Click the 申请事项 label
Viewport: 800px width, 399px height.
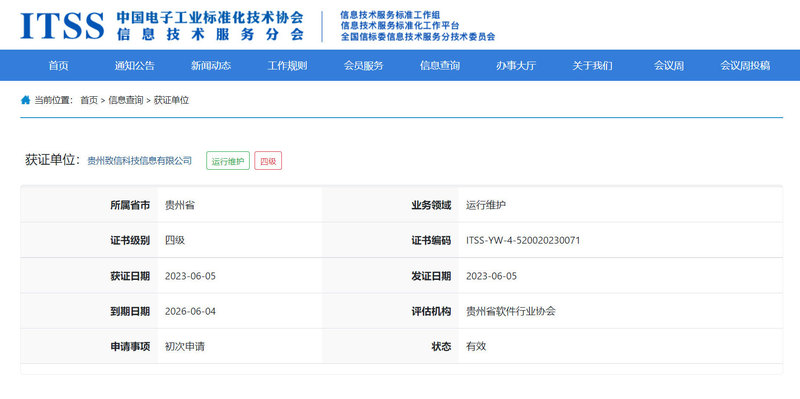(x=130, y=346)
